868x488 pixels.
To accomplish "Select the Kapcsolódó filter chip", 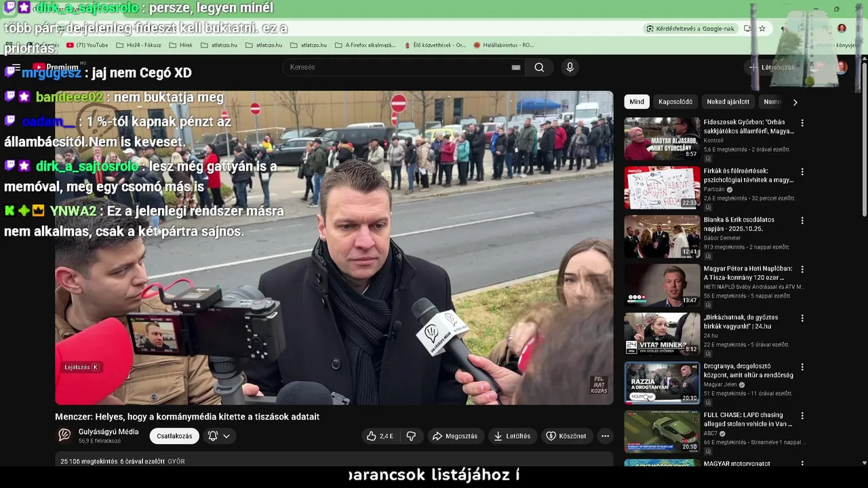I will (675, 102).
